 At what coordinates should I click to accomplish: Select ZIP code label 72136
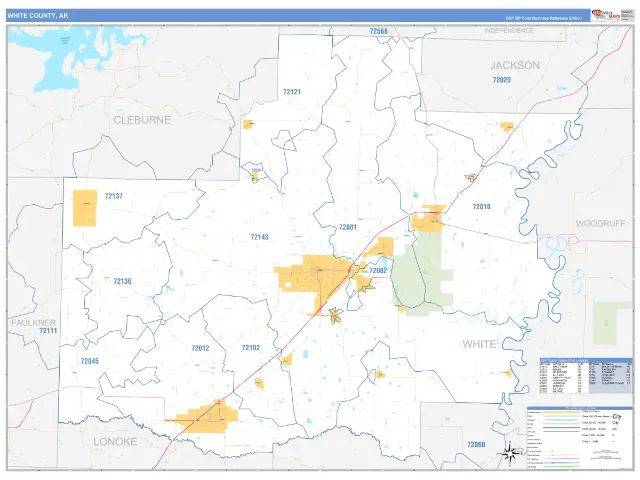tap(122, 281)
